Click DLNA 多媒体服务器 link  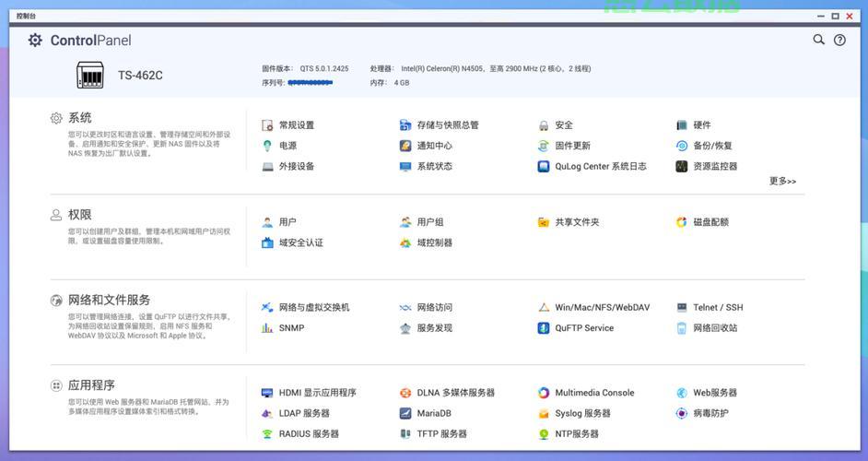coord(455,393)
